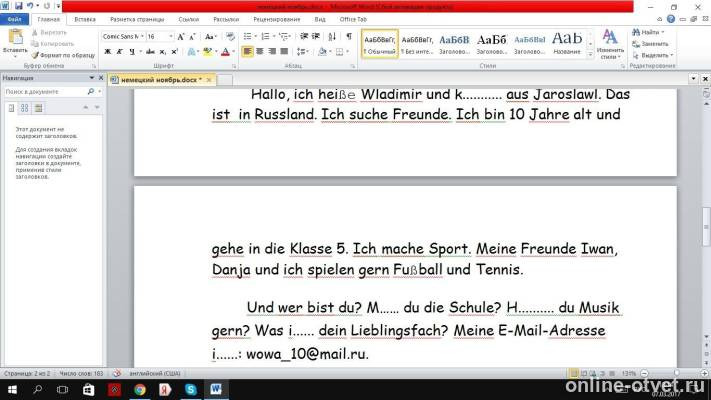This screenshot has height=400, width=711.
Task: Switch to the Ссылки (References) tab
Action: pos(189,20)
